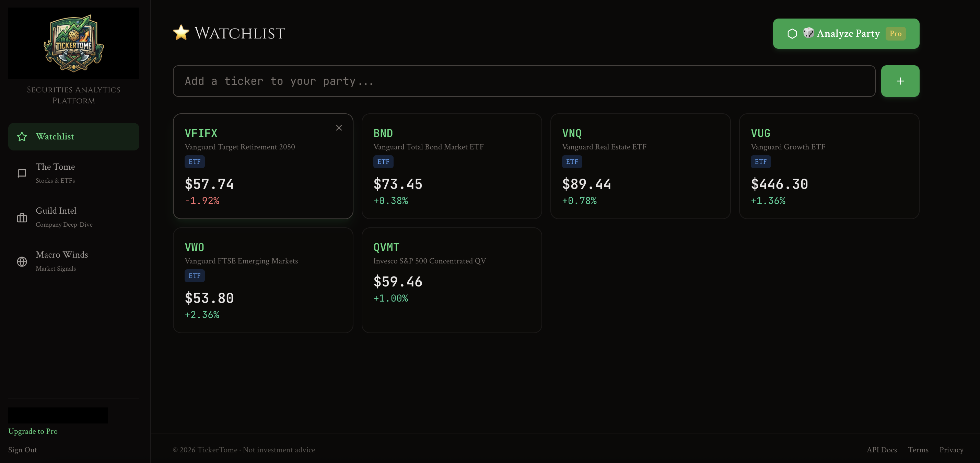Click the ETF badge on the VWO card
Image resolution: width=980 pixels, height=463 pixels.
pyautogui.click(x=195, y=275)
